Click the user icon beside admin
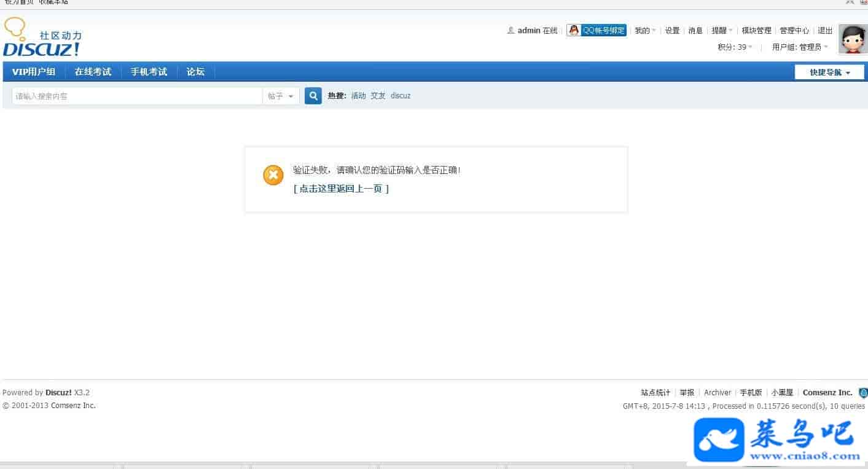This screenshot has width=868, height=469. click(510, 30)
